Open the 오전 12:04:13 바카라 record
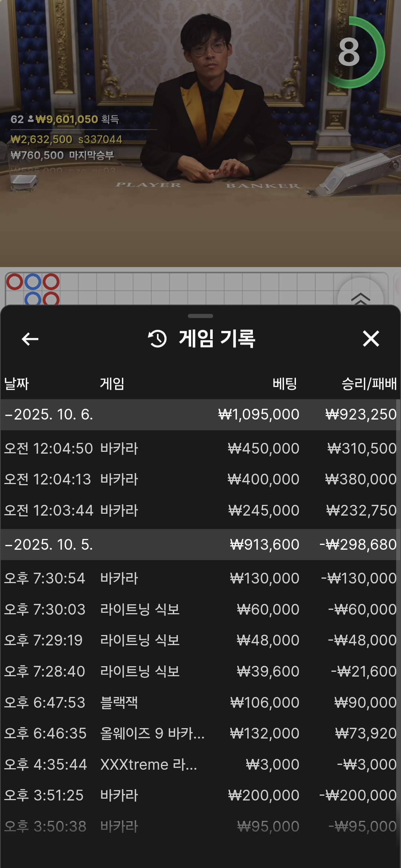Image resolution: width=401 pixels, height=868 pixels. [200, 479]
